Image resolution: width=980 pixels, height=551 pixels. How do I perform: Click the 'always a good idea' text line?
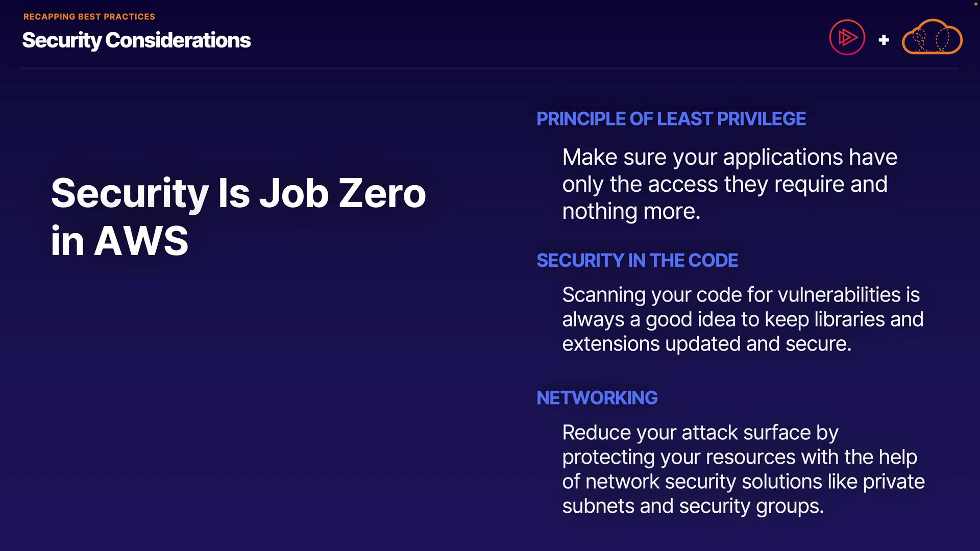[742, 319]
